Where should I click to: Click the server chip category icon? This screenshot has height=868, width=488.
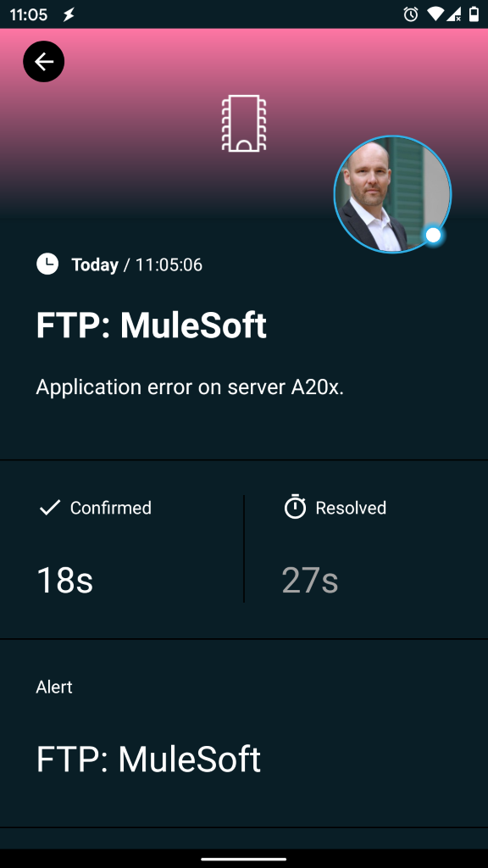244,124
